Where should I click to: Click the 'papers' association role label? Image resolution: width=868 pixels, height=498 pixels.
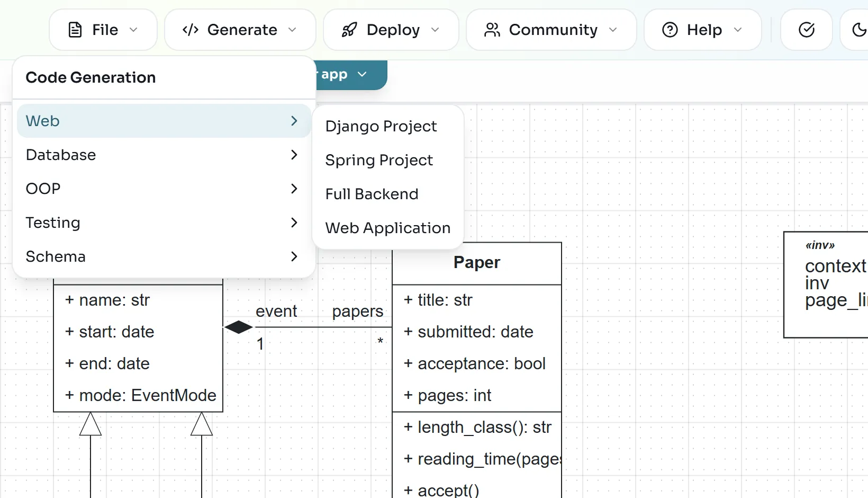pyautogui.click(x=358, y=312)
